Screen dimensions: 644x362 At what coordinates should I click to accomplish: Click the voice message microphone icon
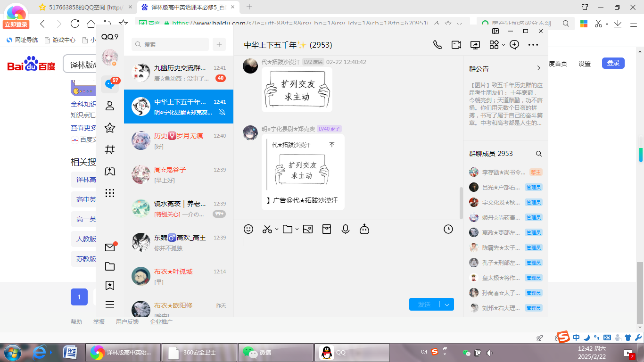(346, 229)
